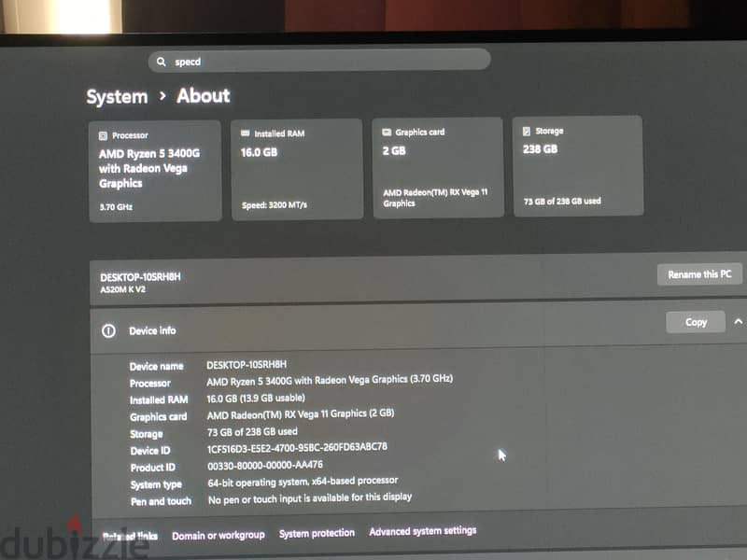Image resolution: width=747 pixels, height=560 pixels.
Task: Click the breadcrumb chevron separator
Action: pos(162,96)
